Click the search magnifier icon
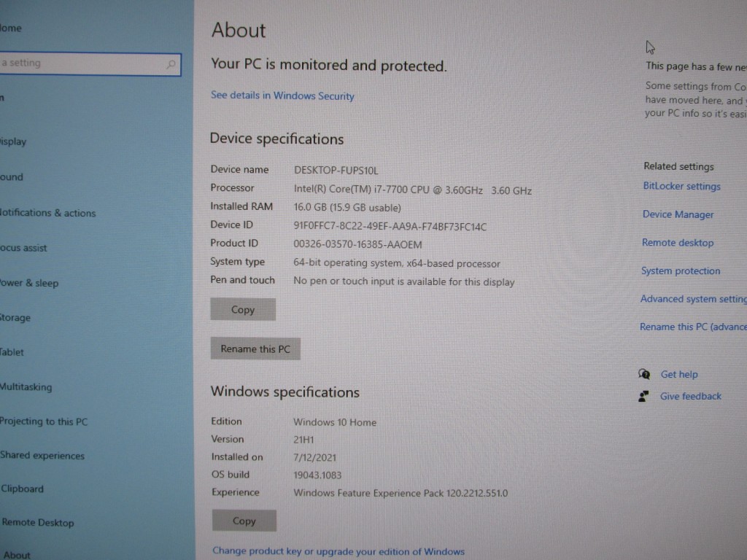The width and height of the screenshot is (747, 560). [x=171, y=64]
